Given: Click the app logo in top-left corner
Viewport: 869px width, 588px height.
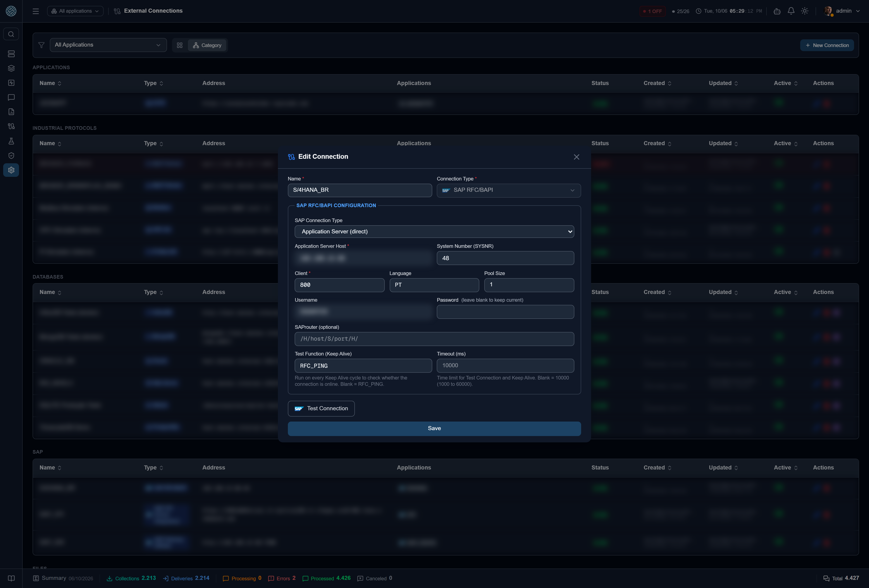Looking at the screenshot, I should 11,11.
